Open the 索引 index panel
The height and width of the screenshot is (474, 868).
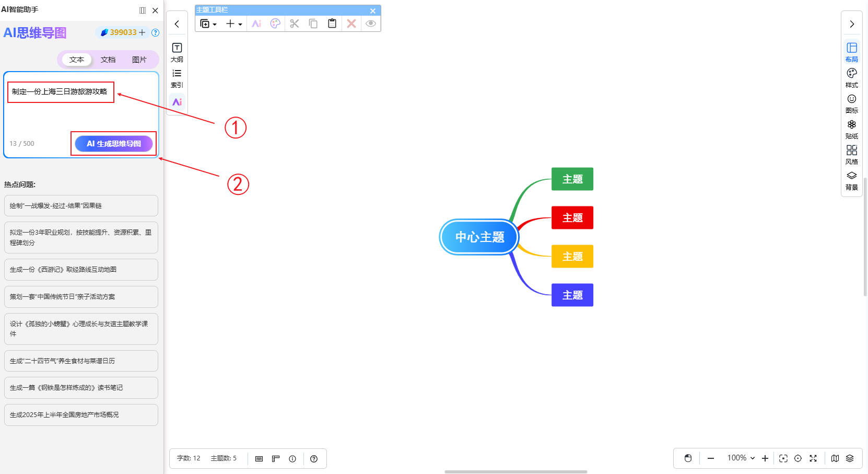tap(177, 78)
